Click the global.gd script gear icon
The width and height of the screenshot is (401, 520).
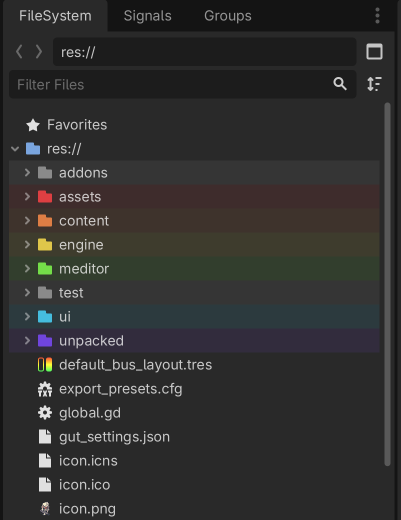[x=45, y=413]
